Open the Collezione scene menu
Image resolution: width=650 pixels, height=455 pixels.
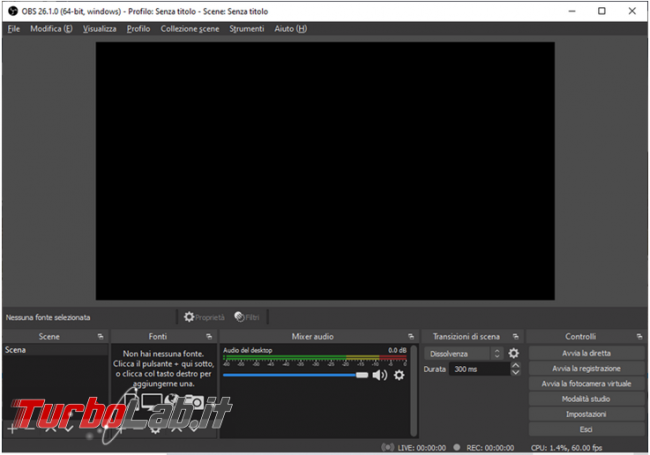(x=190, y=29)
